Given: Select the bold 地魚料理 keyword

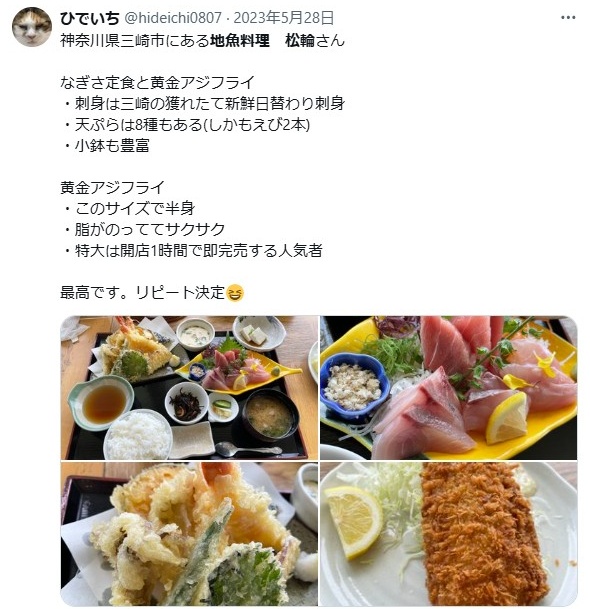Looking at the screenshot, I should coord(240,40).
